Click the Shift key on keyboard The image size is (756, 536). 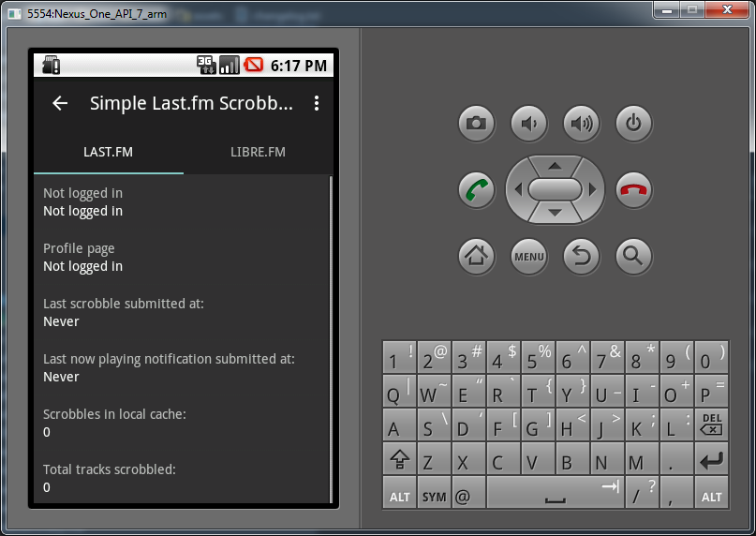400,459
